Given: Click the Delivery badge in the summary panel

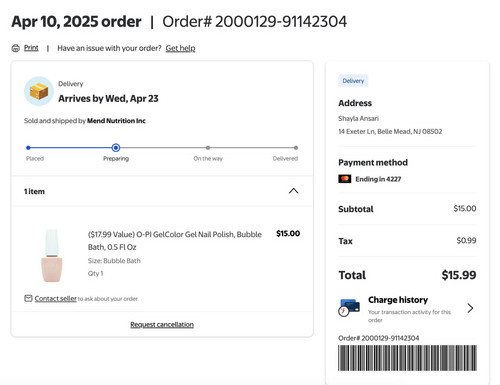Looking at the screenshot, I should point(353,81).
